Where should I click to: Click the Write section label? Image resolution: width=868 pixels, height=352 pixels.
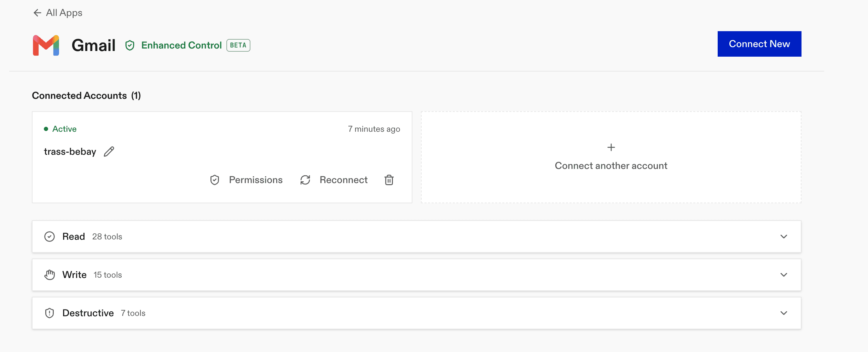74,275
